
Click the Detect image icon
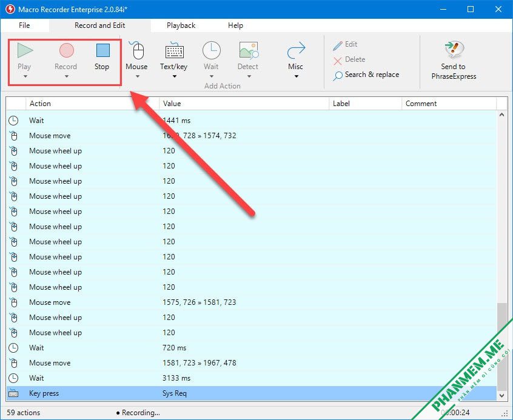tap(249, 50)
